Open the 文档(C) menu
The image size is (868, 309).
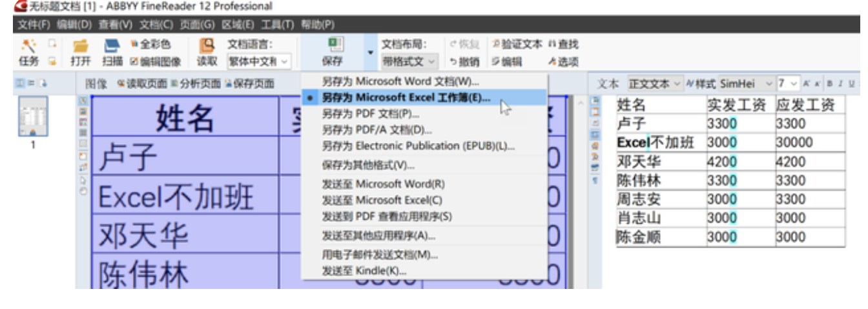(x=156, y=25)
